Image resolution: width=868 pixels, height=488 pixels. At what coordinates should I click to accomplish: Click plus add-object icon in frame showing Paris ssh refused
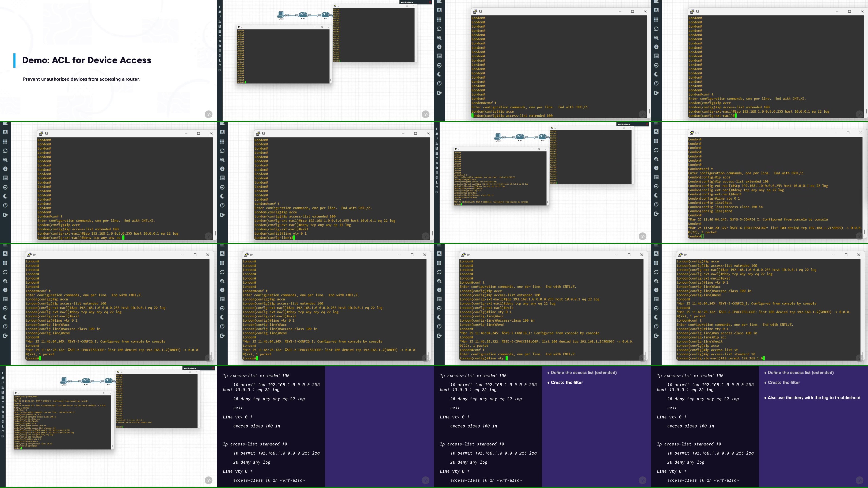3,373
